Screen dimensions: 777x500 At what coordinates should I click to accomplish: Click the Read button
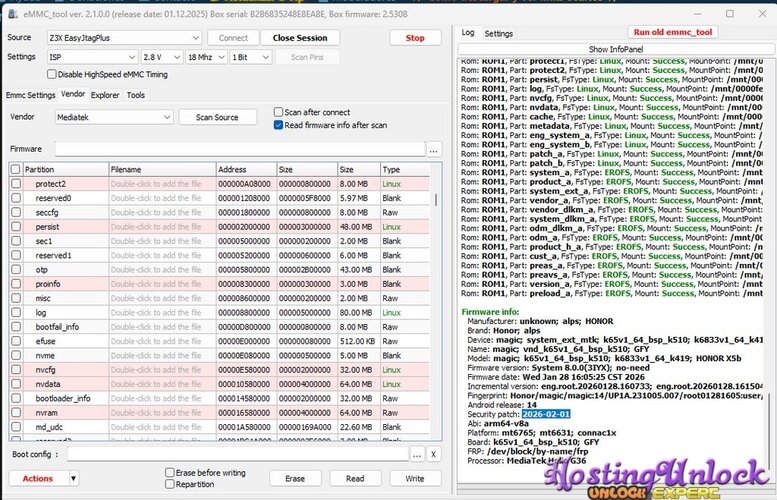(355, 479)
